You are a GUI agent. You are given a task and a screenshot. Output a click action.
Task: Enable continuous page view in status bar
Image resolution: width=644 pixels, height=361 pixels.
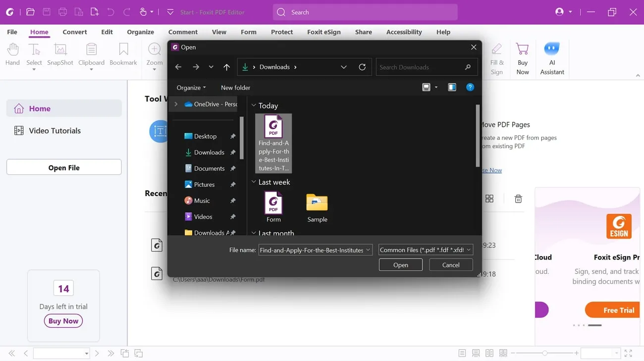tap(476, 353)
